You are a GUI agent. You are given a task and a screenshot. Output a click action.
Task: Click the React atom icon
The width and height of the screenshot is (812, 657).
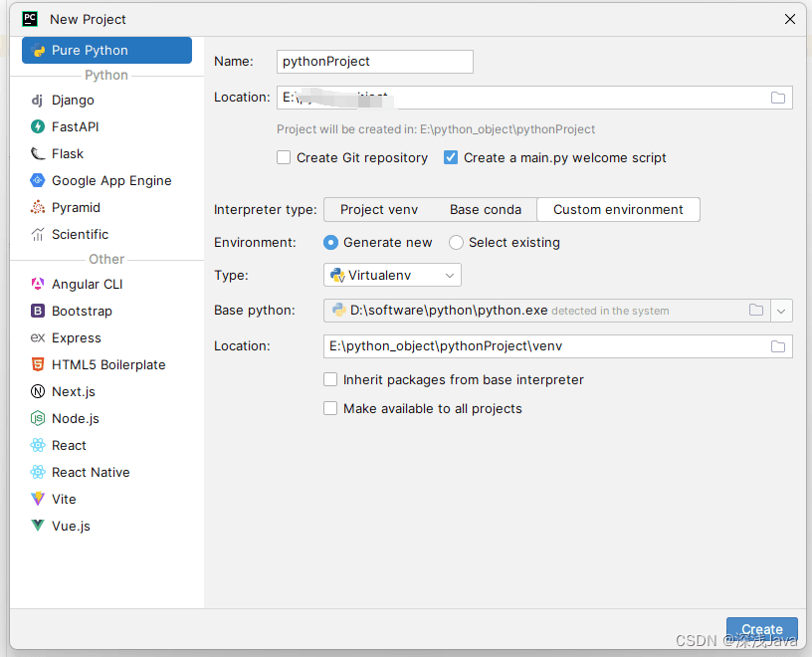(x=38, y=445)
